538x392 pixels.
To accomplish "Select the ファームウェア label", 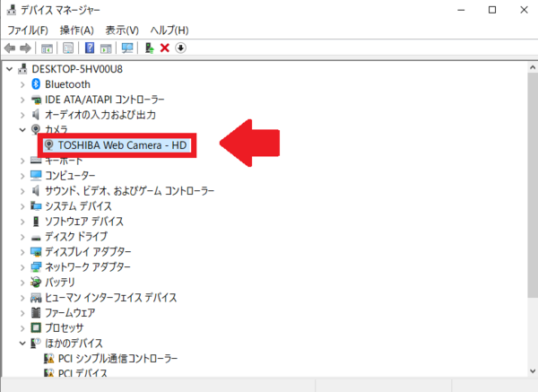I will click(x=70, y=313).
